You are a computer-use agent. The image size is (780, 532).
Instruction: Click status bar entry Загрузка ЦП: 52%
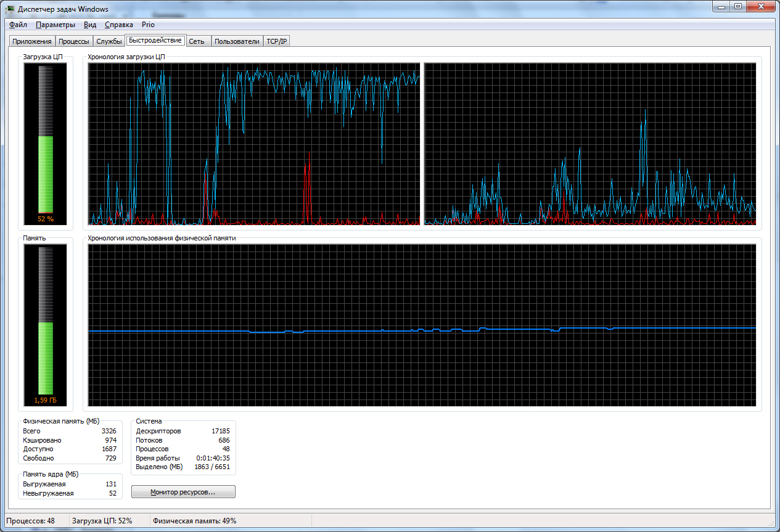102,521
